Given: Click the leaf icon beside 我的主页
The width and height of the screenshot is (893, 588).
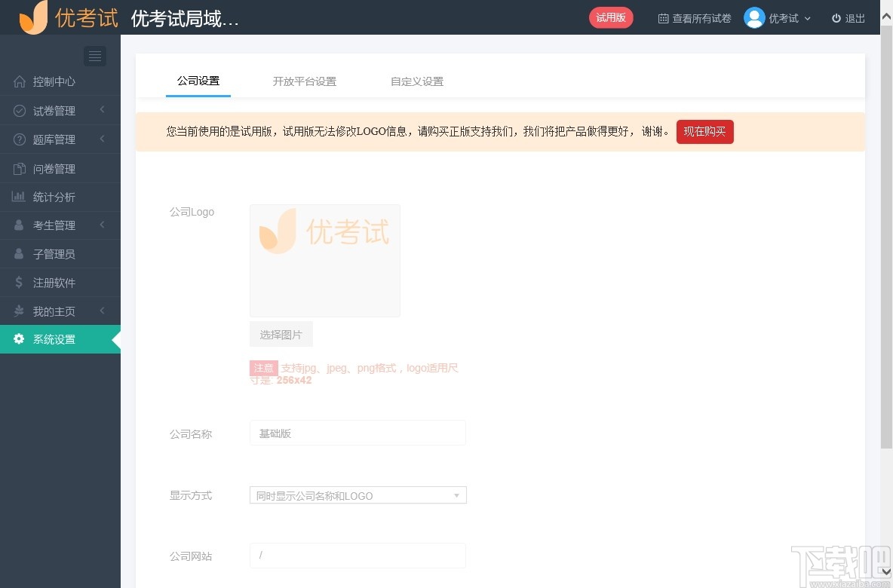Looking at the screenshot, I should coord(19,311).
